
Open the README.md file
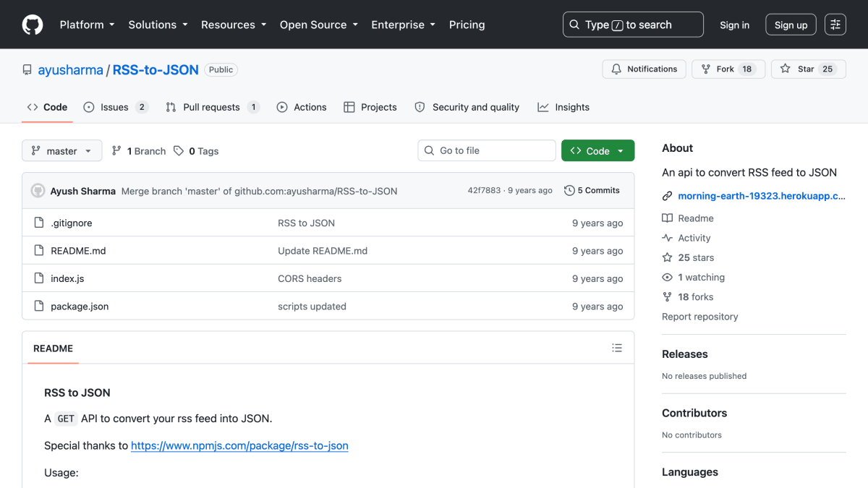point(78,250)
